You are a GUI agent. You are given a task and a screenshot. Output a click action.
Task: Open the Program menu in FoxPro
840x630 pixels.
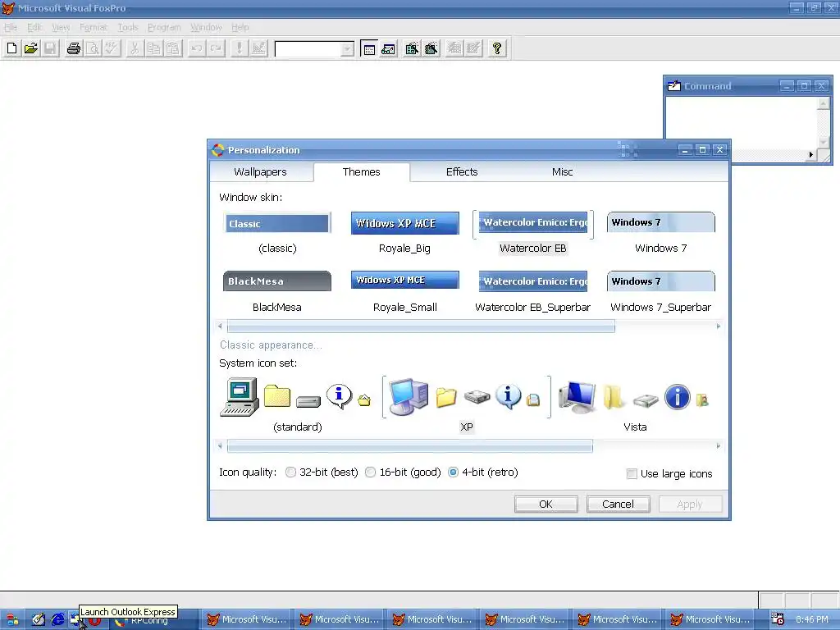point(164,27)
